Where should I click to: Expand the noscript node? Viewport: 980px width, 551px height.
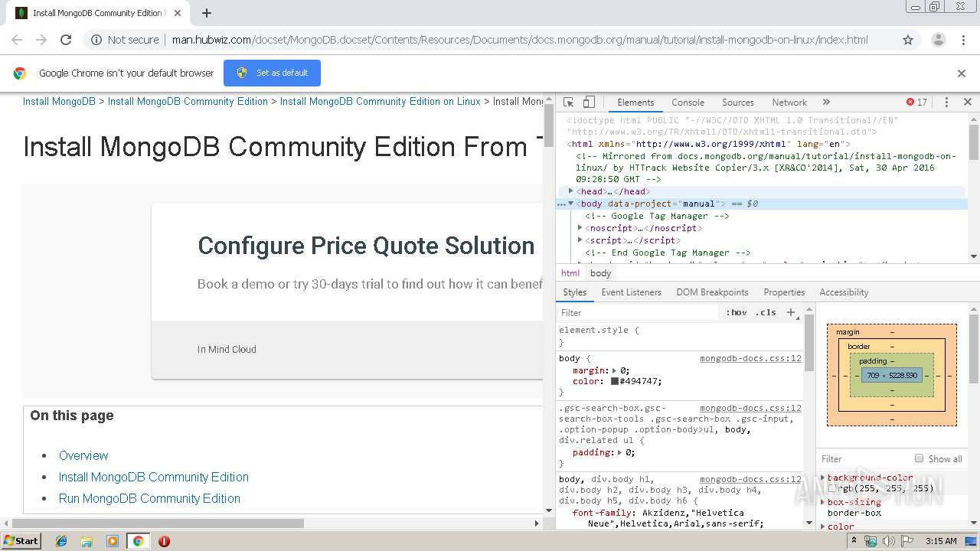[x=580, y=228]
